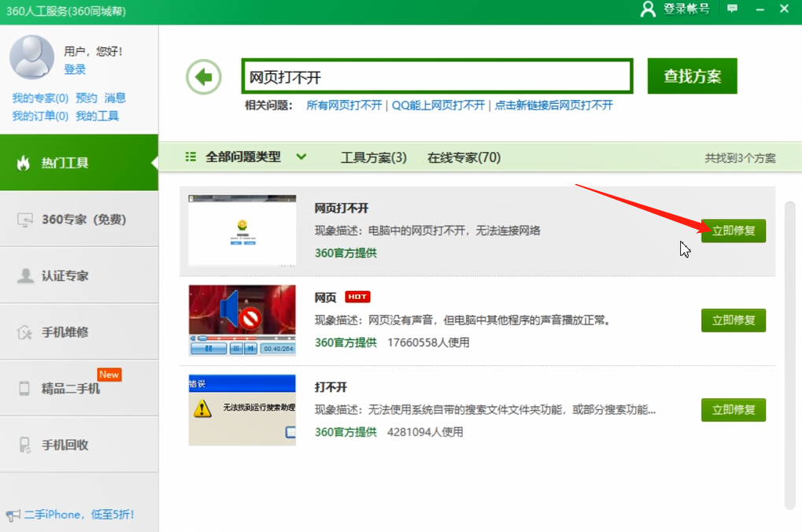
Task: Click 查找方案 search button
Action: (x=691, y=76)
